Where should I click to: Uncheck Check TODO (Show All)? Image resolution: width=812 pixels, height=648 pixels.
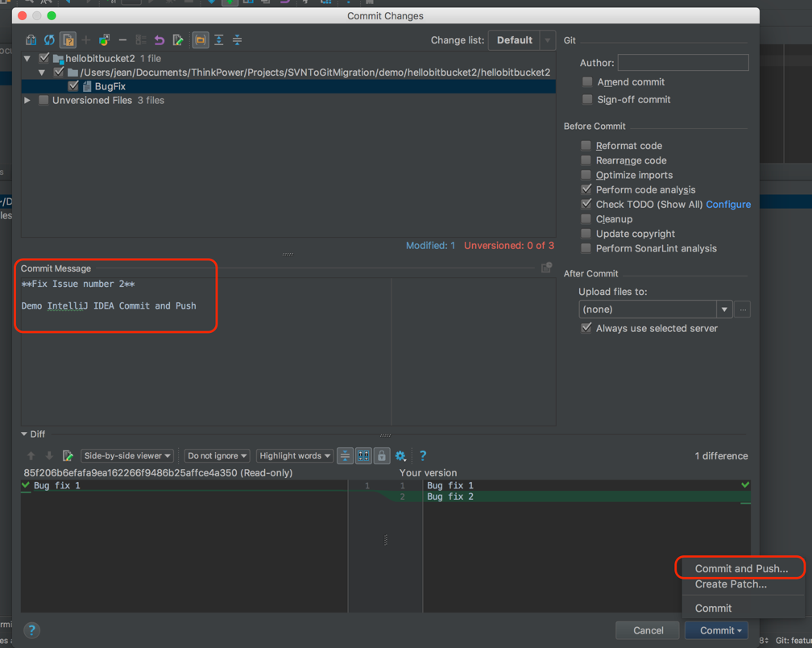point(586,204)
